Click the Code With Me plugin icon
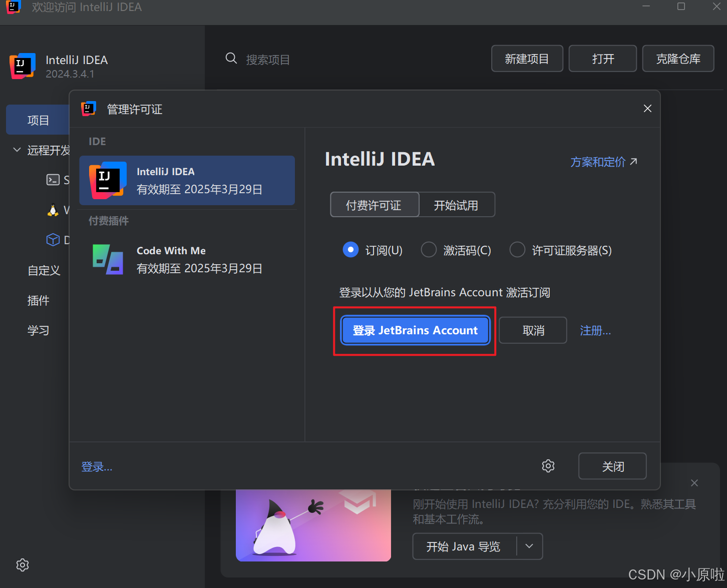 [108, 259]
